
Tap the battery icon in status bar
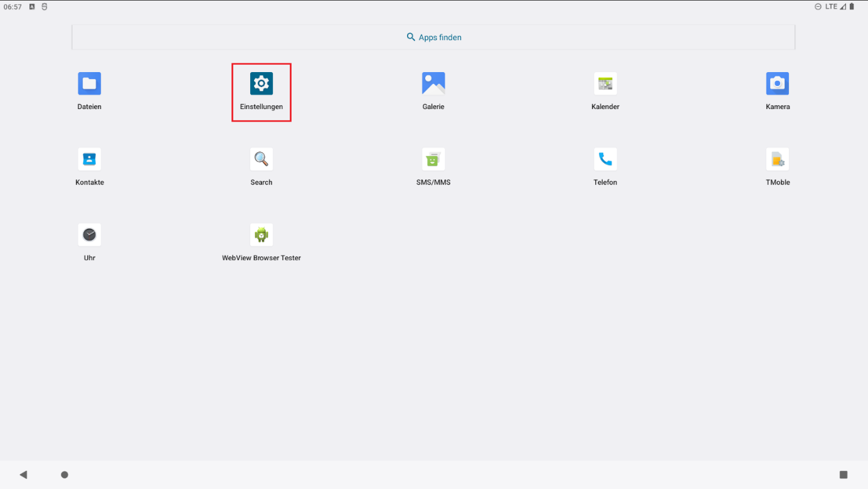[852, 6]
